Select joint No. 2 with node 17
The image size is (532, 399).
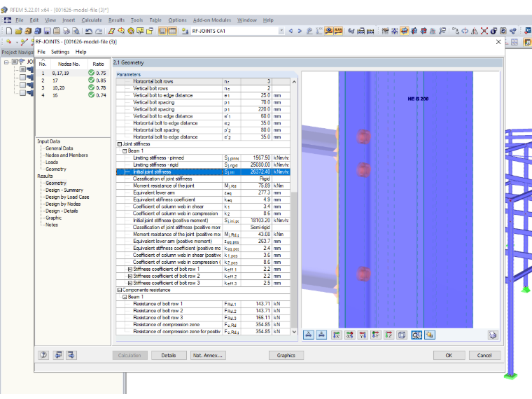[x=73, y=80]
